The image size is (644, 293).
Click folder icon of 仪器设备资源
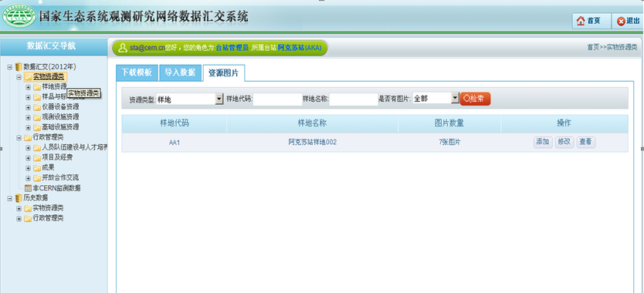[x=37, y=107]
